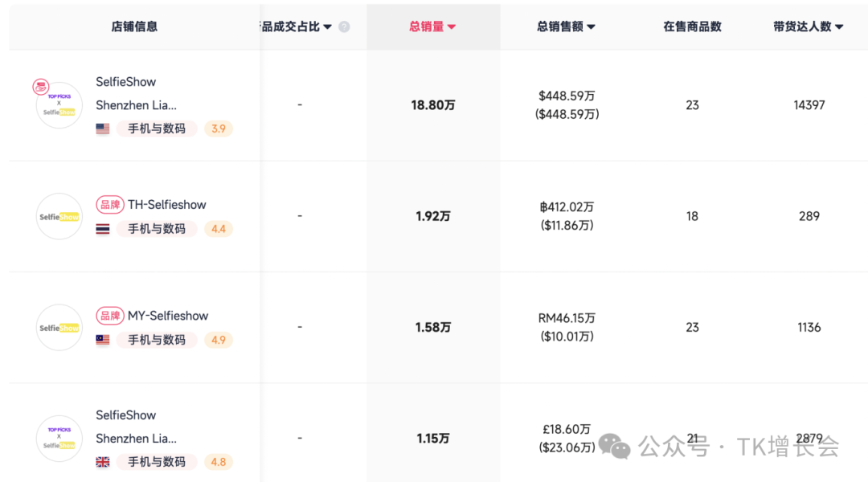Open the MY-Selfieshow store logo
Image resolution: width=868 pixels, height=482 pixels.
click(x=59, y=327)
